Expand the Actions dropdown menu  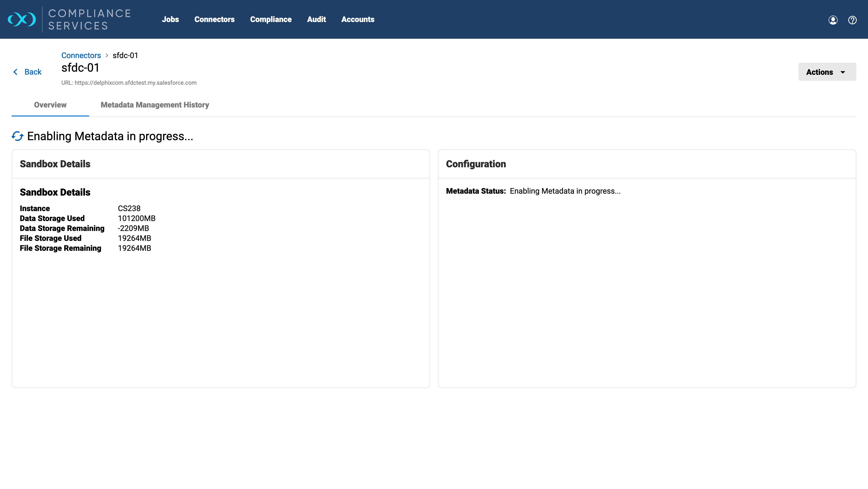(820, 72)
